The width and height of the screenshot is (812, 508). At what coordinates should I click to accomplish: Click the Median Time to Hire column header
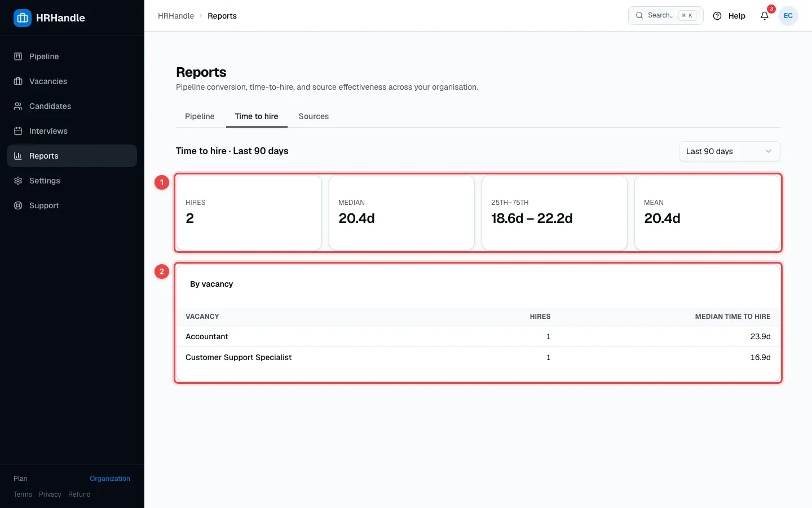pos(732,317)
